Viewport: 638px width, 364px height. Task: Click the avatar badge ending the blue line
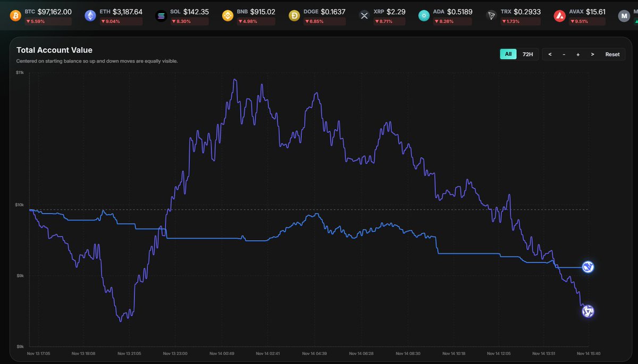587,267
